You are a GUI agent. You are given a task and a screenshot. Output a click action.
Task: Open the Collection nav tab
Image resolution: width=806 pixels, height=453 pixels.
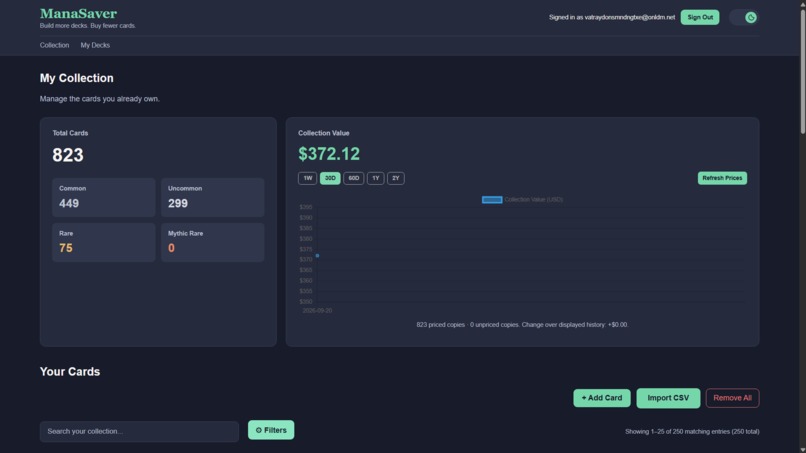(54, 45)
